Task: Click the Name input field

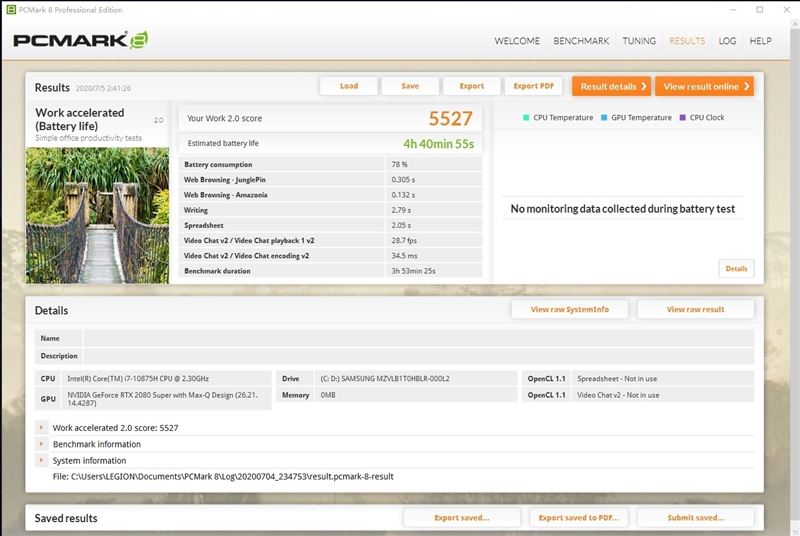Action: (418, 338)
